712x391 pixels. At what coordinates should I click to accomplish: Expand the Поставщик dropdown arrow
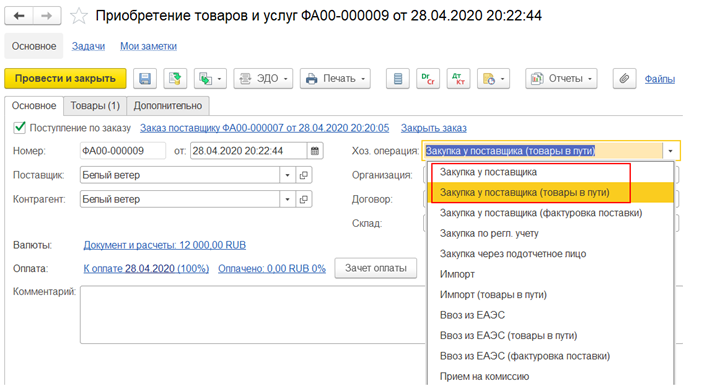pos(287,175)
